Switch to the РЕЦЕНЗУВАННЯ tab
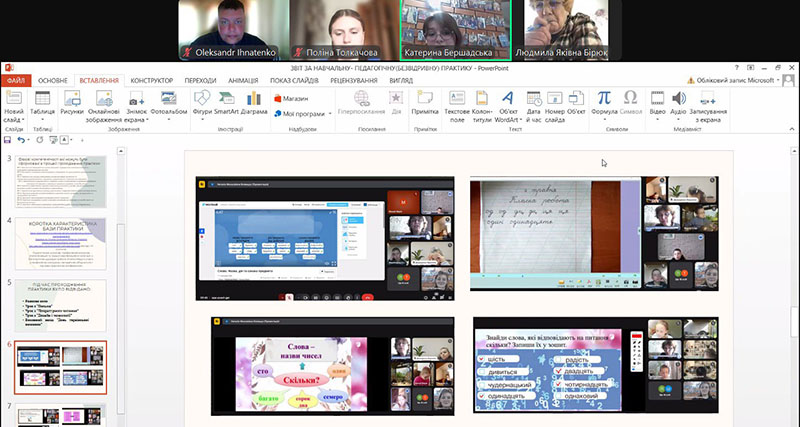 coord(354,81)
